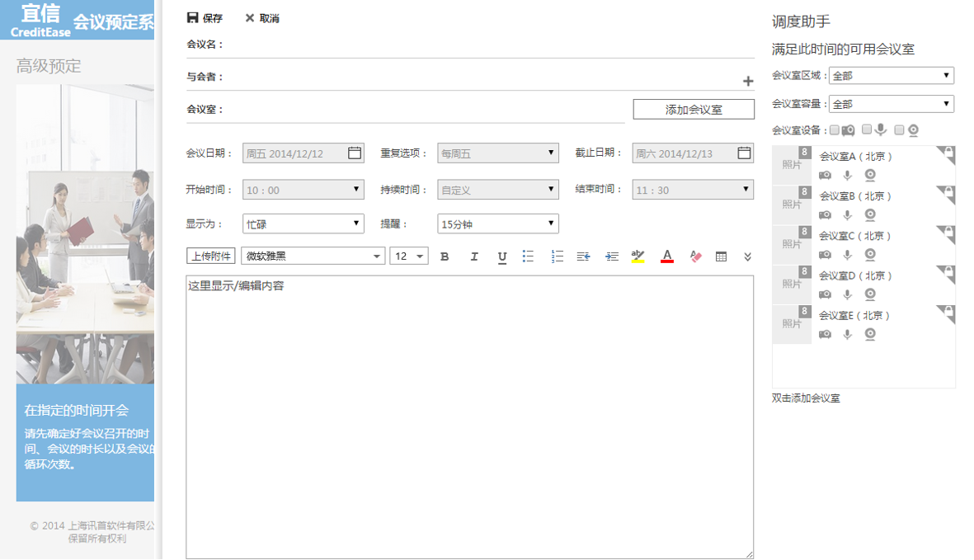Click the 截止日期 date field
This screenshot has width=974, height=560.
coord(693,153)
